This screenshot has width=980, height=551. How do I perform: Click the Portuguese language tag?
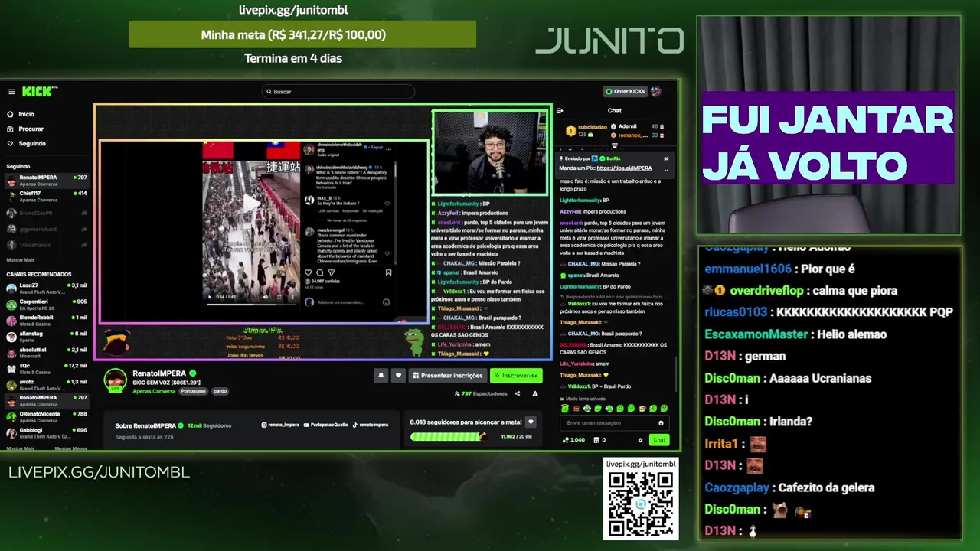point(194,391)
